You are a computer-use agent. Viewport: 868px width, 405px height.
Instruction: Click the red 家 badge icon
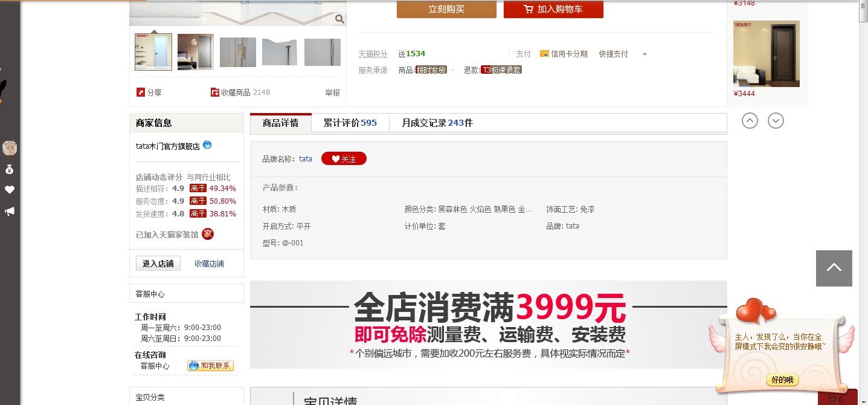coord(208,234)
